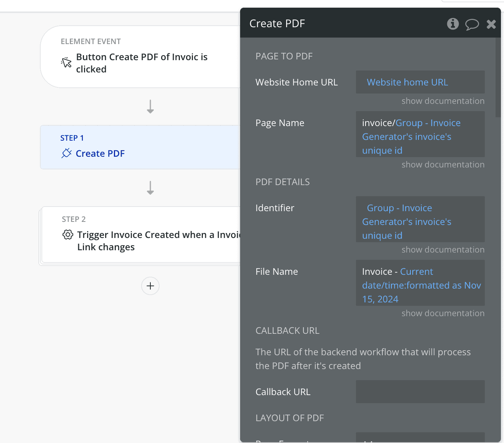504x443 pixels.
Task: Click the gear icon in Step 2
Action: click(68, 235)
